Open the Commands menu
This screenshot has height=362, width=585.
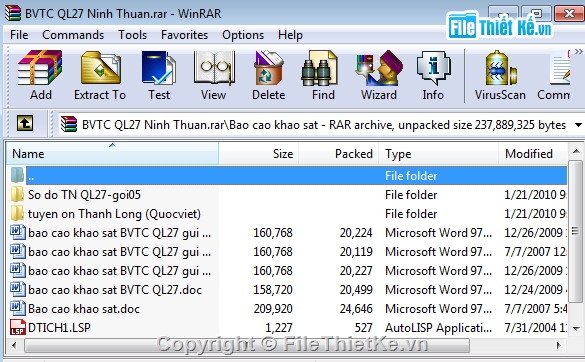pyautogui.click(x=73, y=35)
